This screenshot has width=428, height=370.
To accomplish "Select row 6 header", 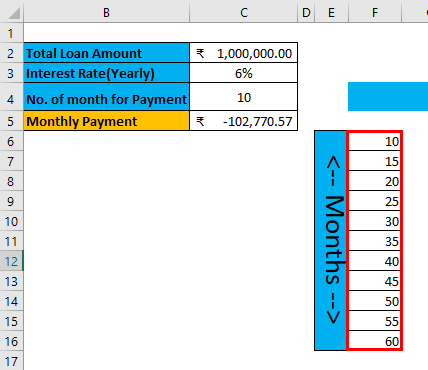I will [11, 141].
